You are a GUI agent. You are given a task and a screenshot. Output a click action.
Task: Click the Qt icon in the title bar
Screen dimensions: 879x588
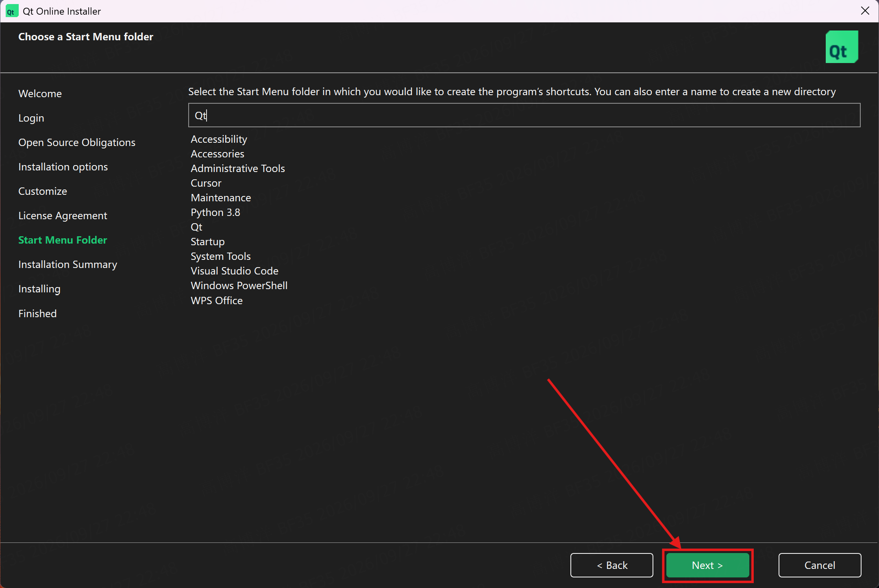[x=11, y=11]
